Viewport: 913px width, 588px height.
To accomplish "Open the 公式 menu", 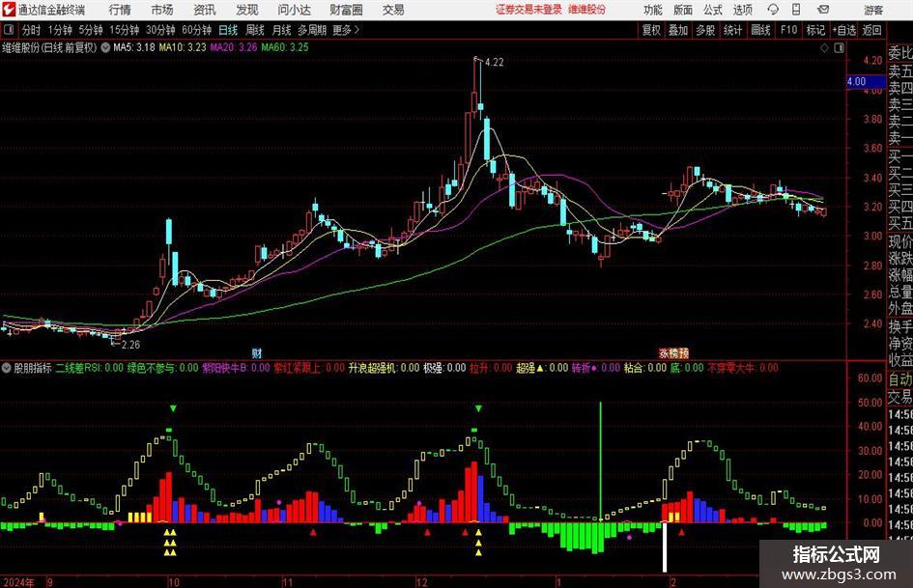I will click(x=712, y=10).
